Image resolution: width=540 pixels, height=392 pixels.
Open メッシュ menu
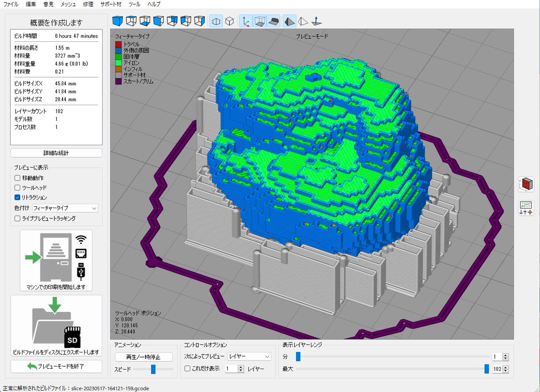(68, 4)
